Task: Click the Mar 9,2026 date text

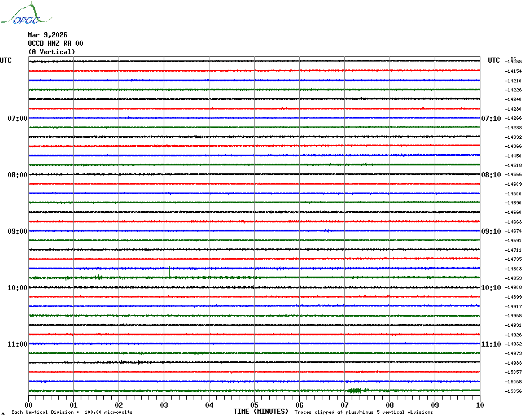Action: [x=47, y=35]
